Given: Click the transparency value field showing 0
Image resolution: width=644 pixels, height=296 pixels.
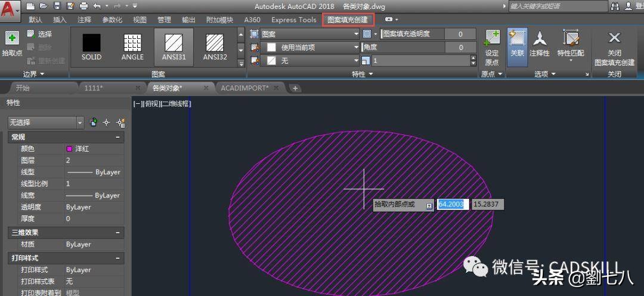Looking at the screenshot, I should coord(460,34).
